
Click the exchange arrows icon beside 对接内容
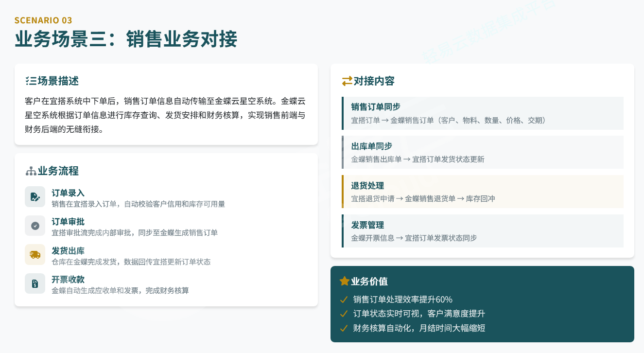point(347,81)
